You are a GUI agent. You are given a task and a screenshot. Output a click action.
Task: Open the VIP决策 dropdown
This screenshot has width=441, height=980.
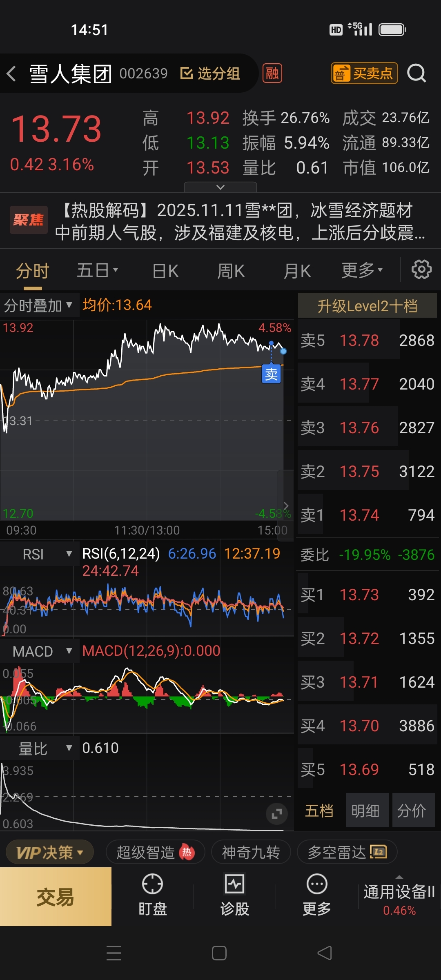click(49, 852)
